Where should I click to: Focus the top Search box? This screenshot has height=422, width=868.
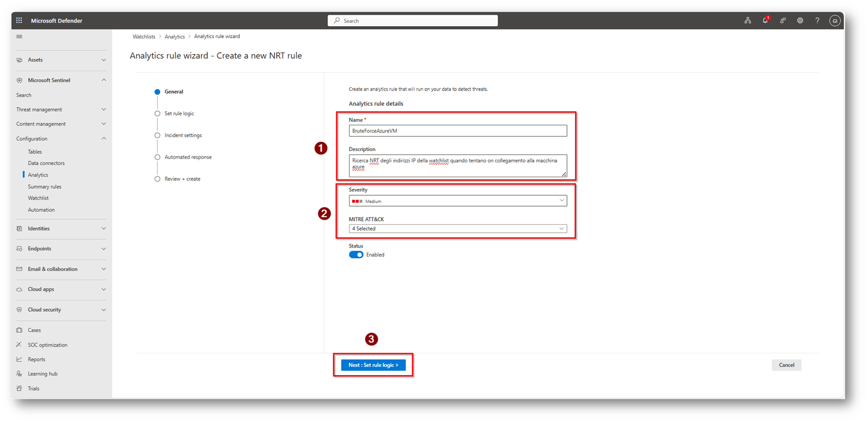[413, 21]
